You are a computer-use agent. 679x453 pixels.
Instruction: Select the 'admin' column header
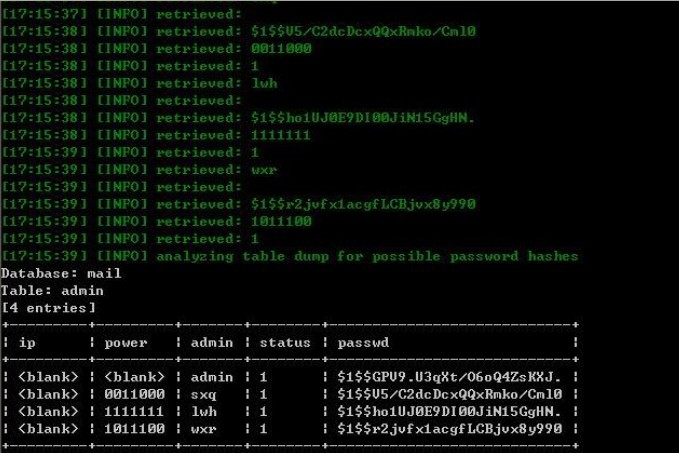(x=212, y=343)
